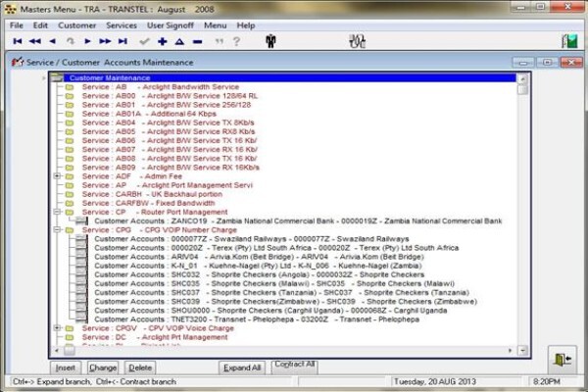588x392 pixels.
Task: Expand the Service ADF branch
Action: point(57,176)
